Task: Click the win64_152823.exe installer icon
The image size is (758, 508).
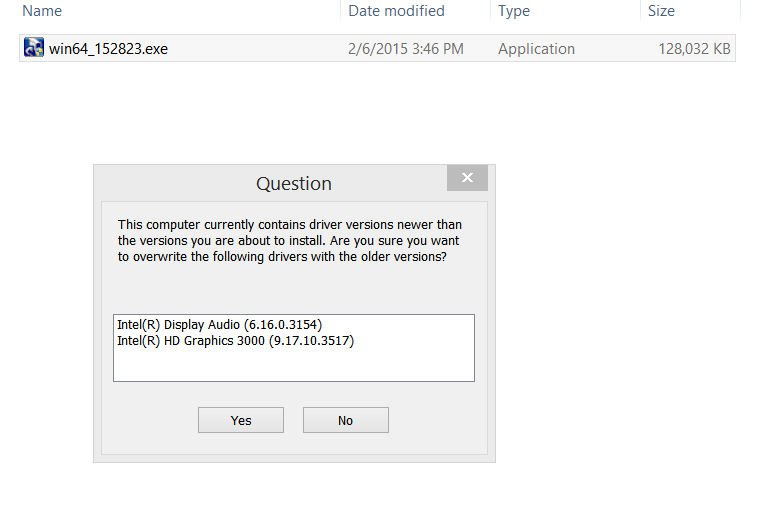Action: pyautogui.click(x=34, y=48)
